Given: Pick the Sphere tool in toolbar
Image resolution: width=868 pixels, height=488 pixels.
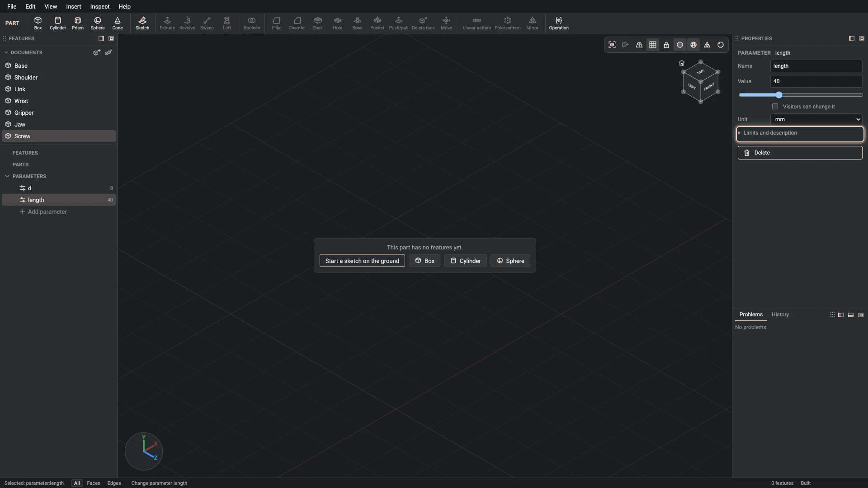Looking at the screenshot, I should tap(98, 23).
